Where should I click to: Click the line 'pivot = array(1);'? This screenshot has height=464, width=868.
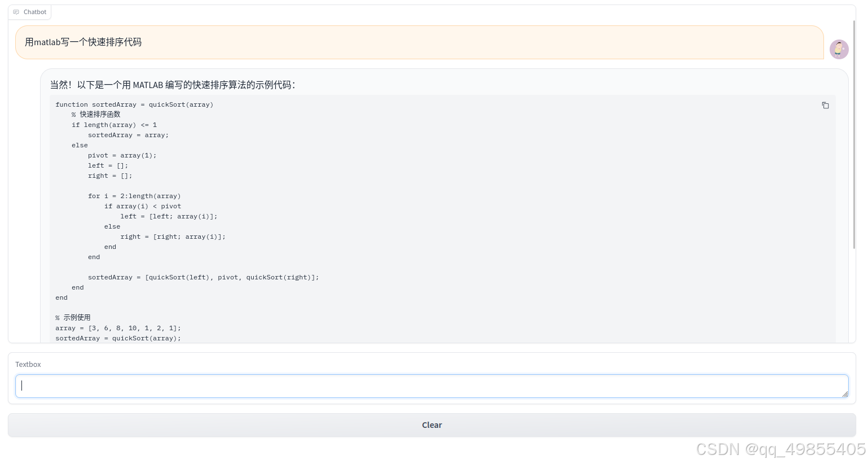point(122,156)
